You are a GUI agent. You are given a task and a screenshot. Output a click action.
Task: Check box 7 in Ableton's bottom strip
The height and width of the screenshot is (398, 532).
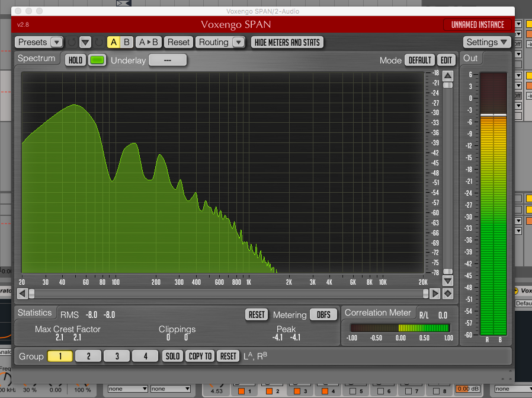click(x=409, y=391)
